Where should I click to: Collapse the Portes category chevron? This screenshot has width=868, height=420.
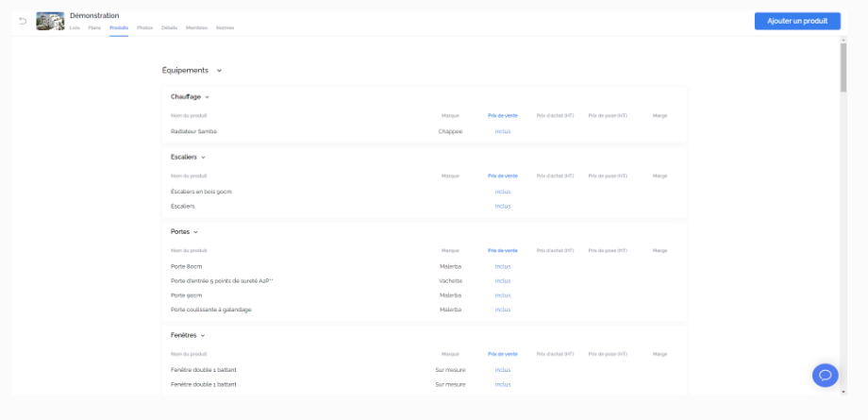click(195, 232)
